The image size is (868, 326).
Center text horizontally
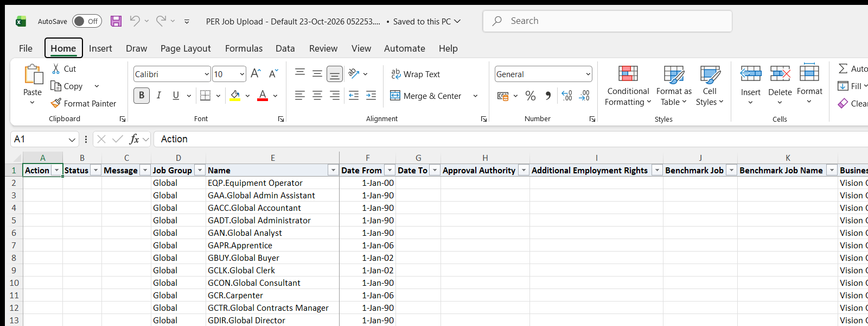[317, 96]
